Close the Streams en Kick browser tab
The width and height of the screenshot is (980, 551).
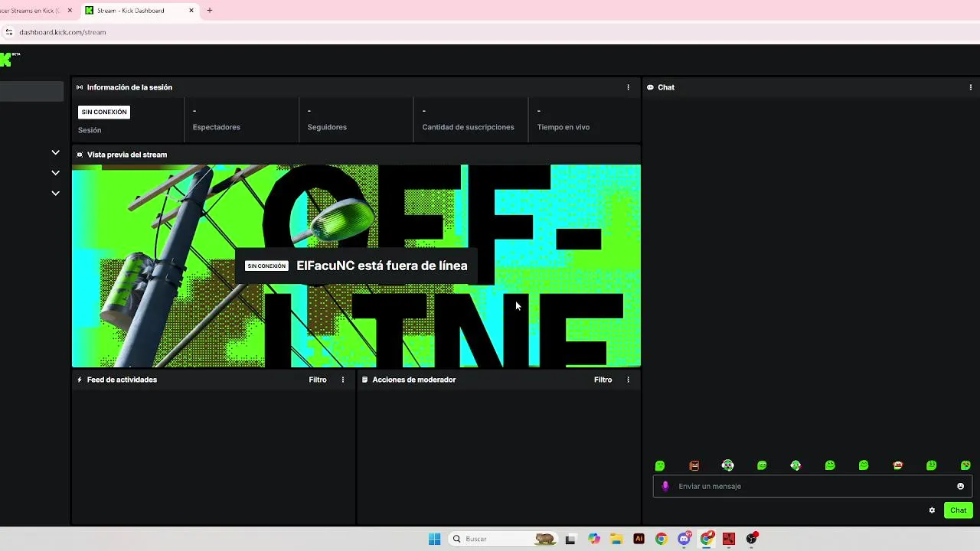coord(70,11)
